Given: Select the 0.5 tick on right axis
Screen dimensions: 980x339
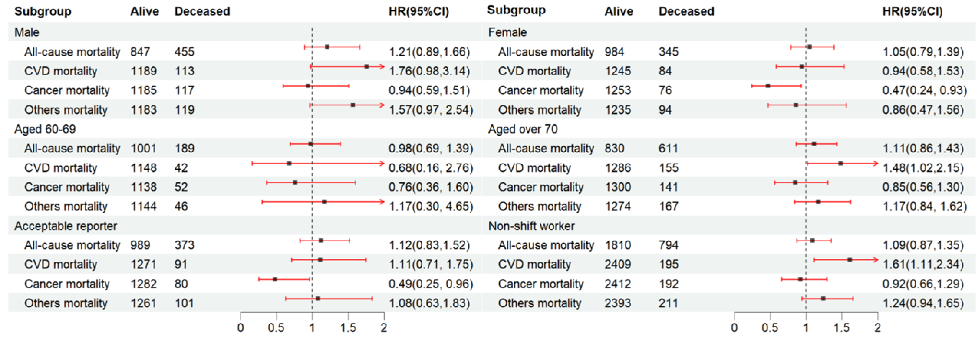Looking at the screenshot, I should (x=770, y=328).
